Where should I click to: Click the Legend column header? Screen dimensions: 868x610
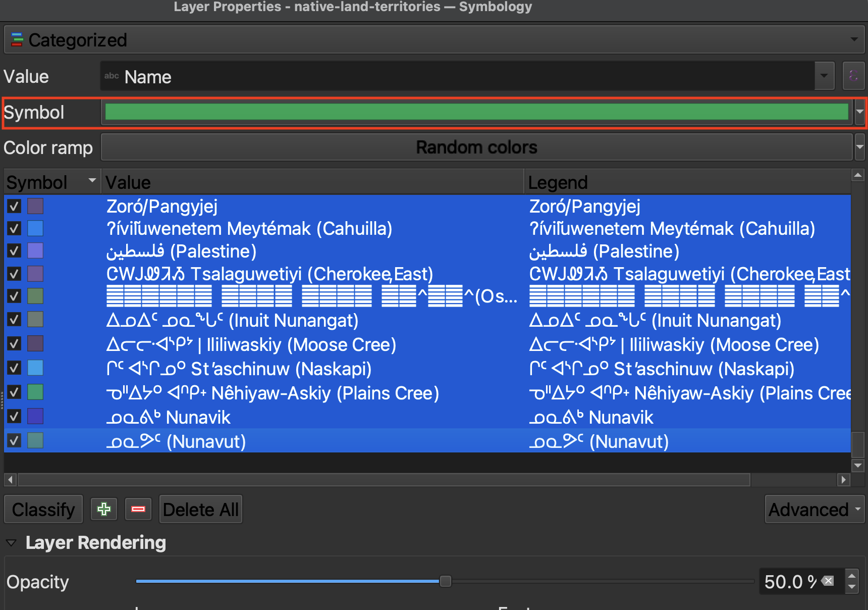(x=686, y=182)
